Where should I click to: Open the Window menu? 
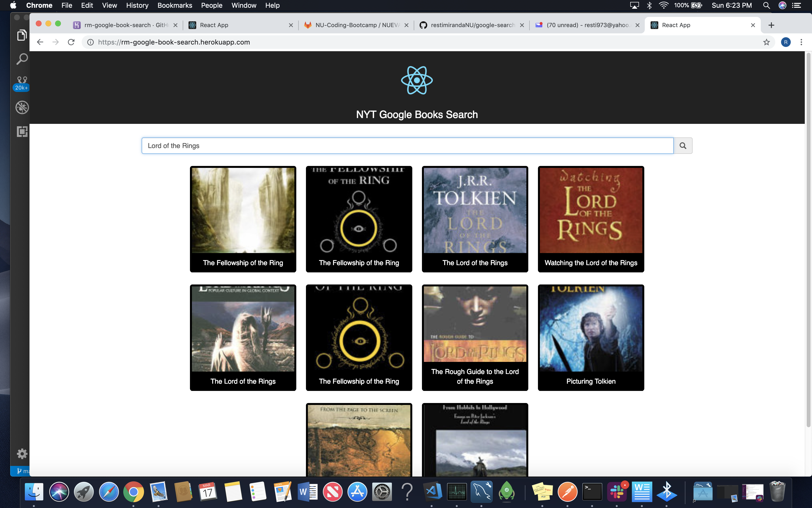[x=244, y=5]
